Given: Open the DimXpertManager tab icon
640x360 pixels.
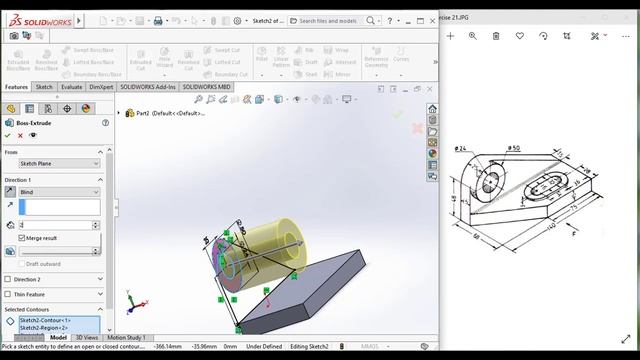Looking at the screenshot, I should 67,109.
